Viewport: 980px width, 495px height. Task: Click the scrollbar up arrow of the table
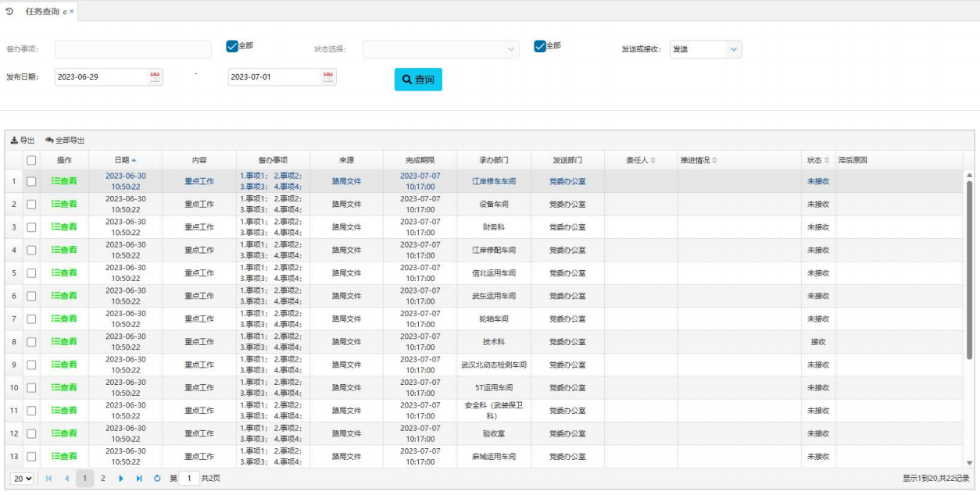[970, 175]
